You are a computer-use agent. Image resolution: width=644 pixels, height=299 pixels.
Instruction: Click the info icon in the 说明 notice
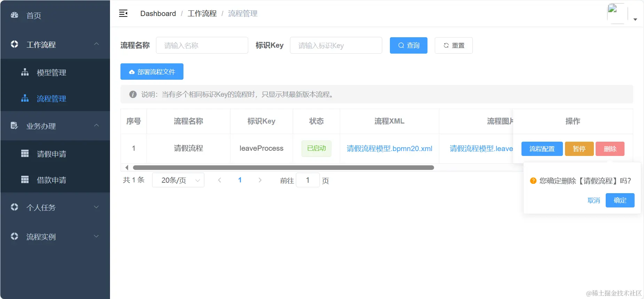[133, 94]
